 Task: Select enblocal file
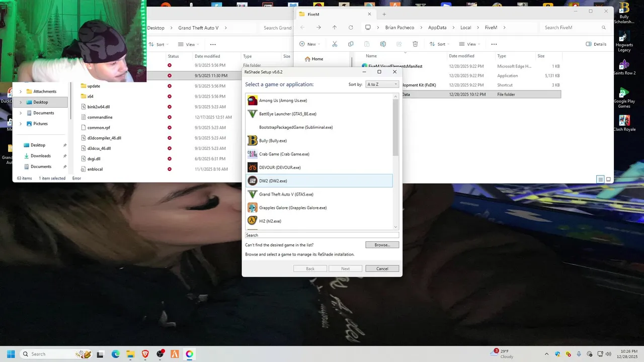tap(95, 169)
